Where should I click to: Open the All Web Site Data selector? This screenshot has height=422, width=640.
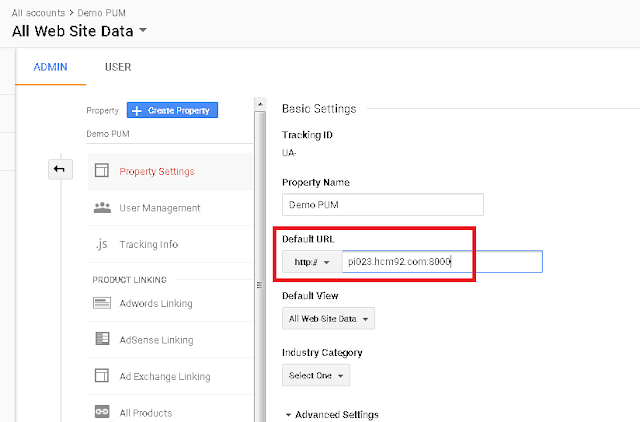(x=79, y=30)
